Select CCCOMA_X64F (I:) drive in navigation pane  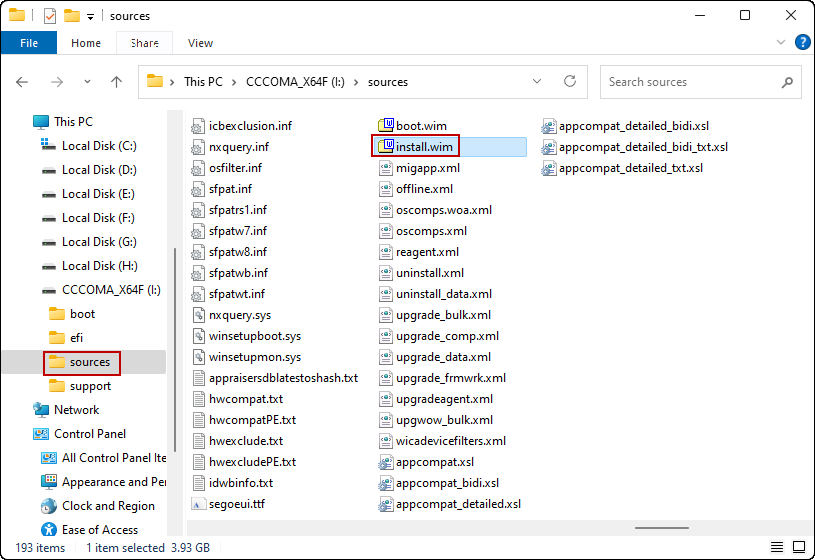[111, 290]
